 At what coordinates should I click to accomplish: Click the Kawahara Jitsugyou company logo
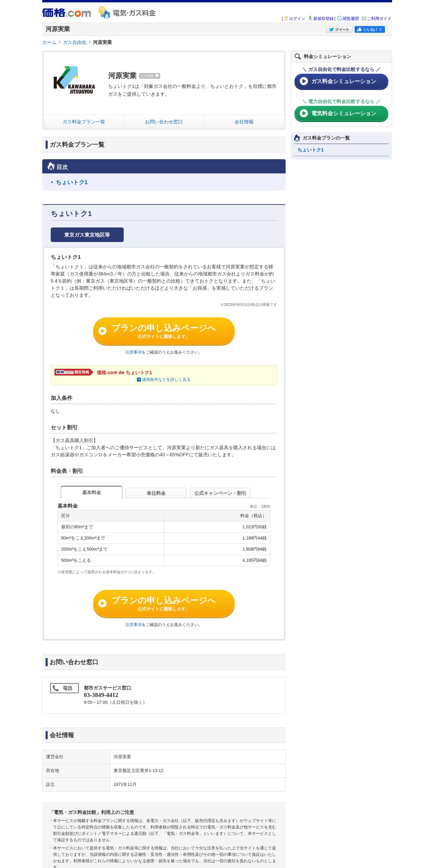pyautogui.click(x=74, y=80)
